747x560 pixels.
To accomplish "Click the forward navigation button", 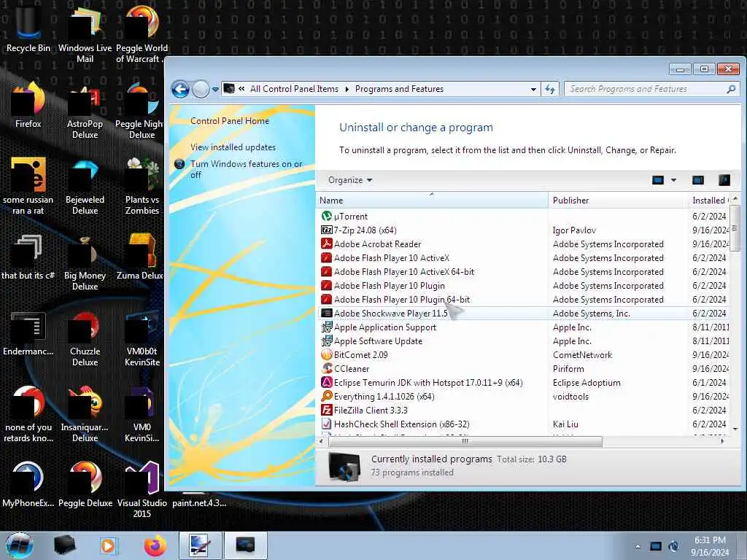I will pos(201,89).
